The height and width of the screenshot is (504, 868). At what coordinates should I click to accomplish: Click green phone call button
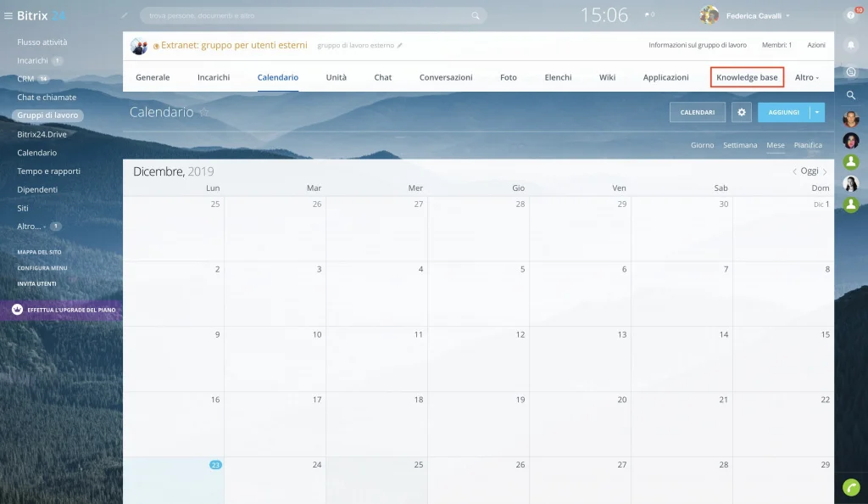point(851,487)
